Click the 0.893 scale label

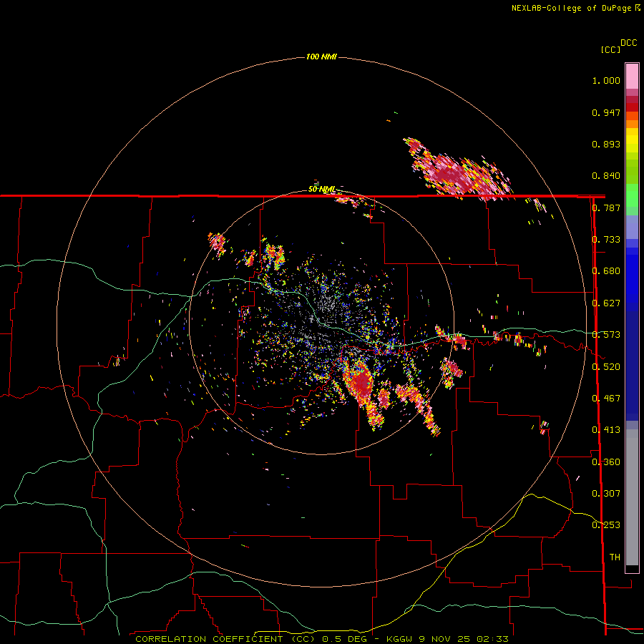tap(606, 144)
